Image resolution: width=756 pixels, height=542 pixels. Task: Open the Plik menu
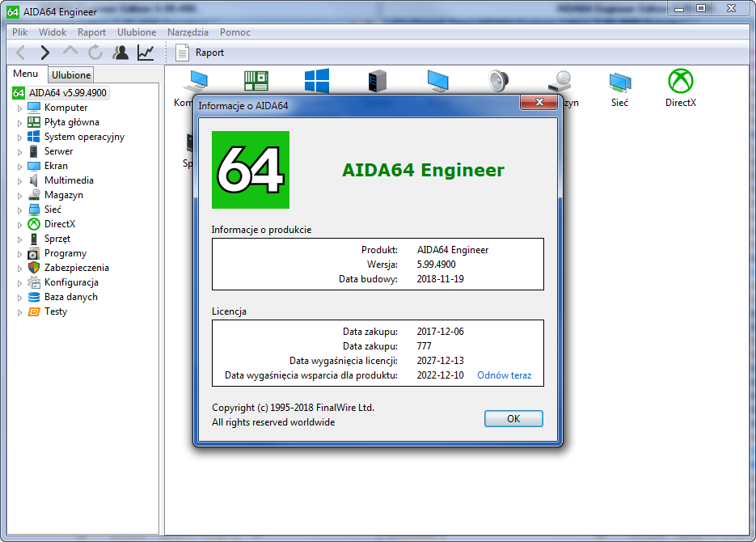click(19, 32)
